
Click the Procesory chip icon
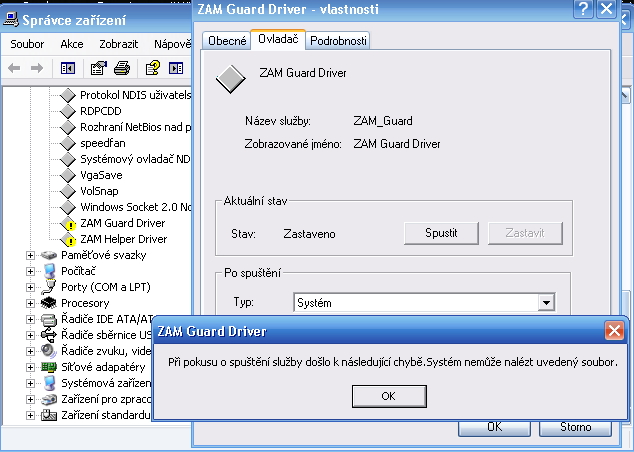point(49,303)
